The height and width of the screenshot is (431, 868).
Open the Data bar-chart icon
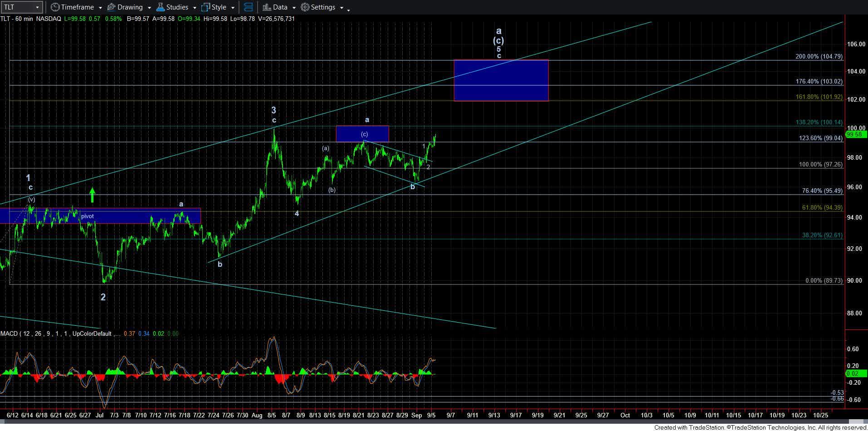[x=266, y=7]
